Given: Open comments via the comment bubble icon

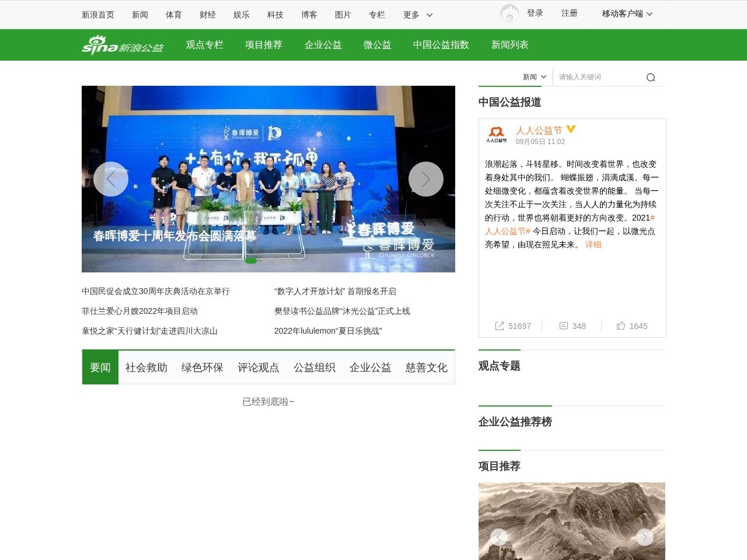Looking at the screenshot, I should click(564, 325).
